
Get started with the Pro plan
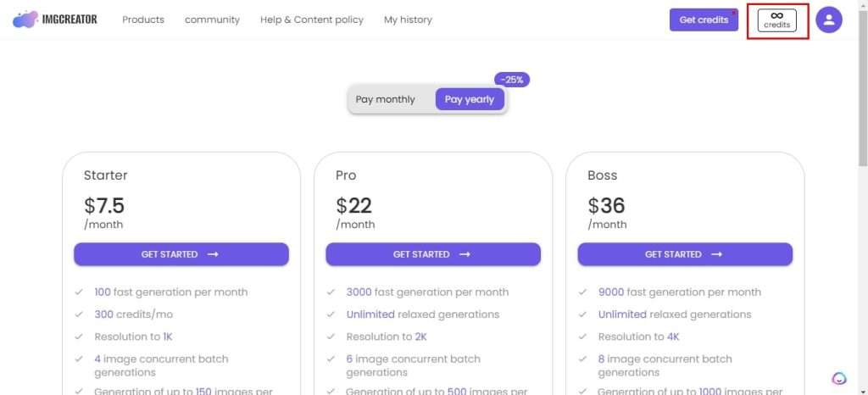click(x=433, y=254)
